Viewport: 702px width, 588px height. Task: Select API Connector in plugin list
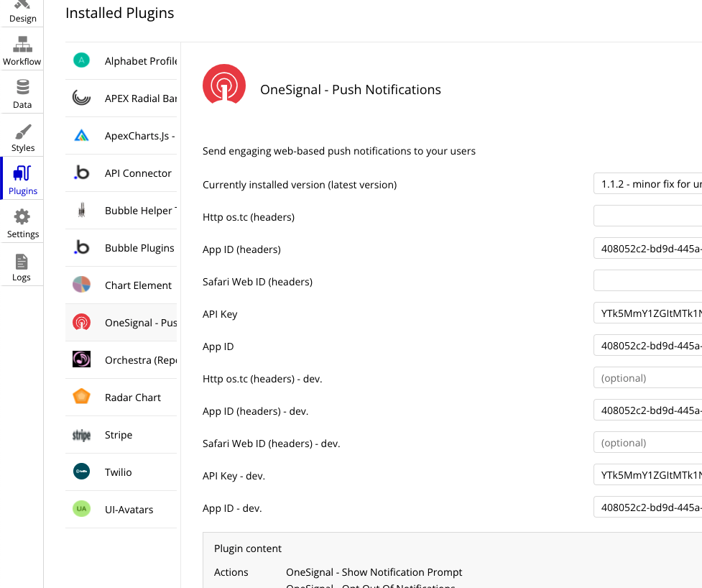pyautogui.click(x=138, y=173)
